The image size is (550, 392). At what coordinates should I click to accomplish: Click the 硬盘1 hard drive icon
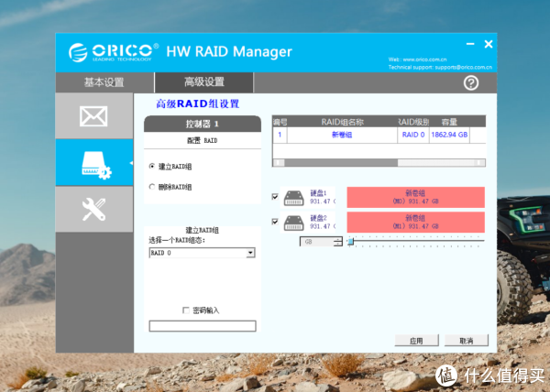tap(293, 197)
